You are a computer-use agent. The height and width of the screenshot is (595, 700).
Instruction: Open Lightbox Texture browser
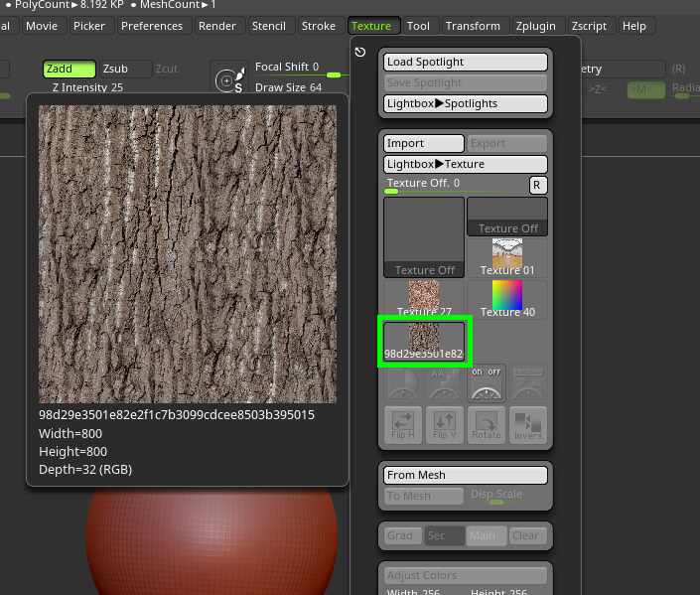point(465,164)
